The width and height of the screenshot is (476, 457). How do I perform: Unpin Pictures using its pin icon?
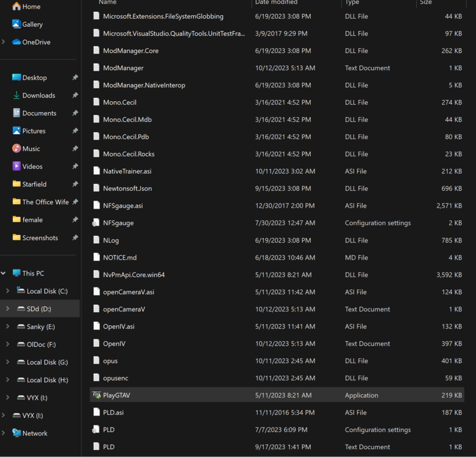coord(75,130)
